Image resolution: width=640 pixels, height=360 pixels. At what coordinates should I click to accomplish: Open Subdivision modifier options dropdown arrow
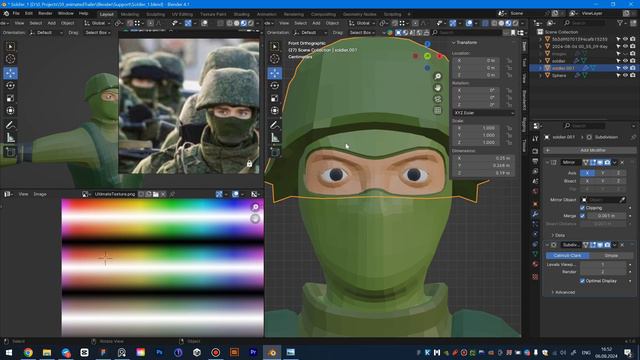[615, 245]
